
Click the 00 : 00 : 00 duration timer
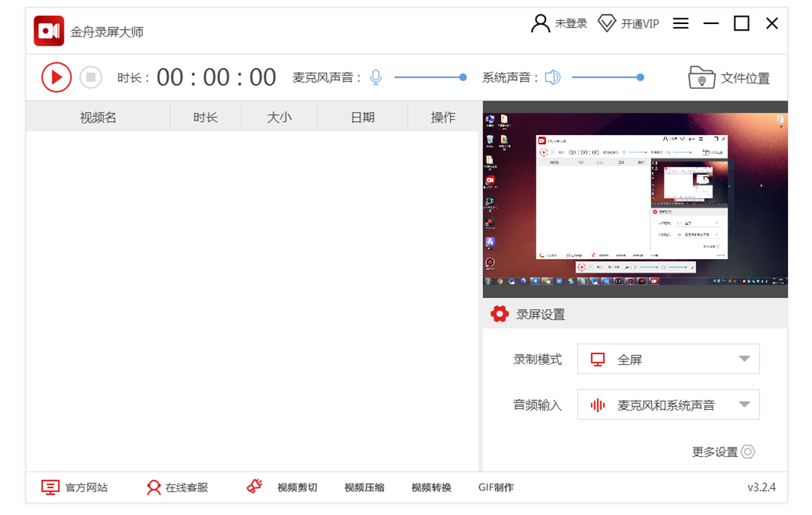coord(217,78)
